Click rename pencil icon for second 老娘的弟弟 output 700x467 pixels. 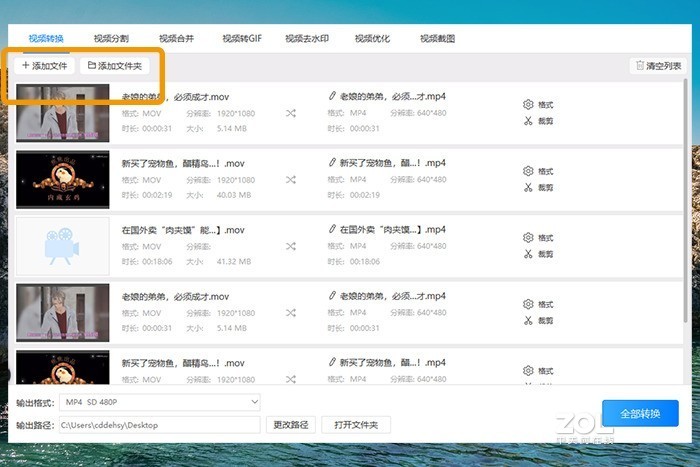click(x=332, y=296)
